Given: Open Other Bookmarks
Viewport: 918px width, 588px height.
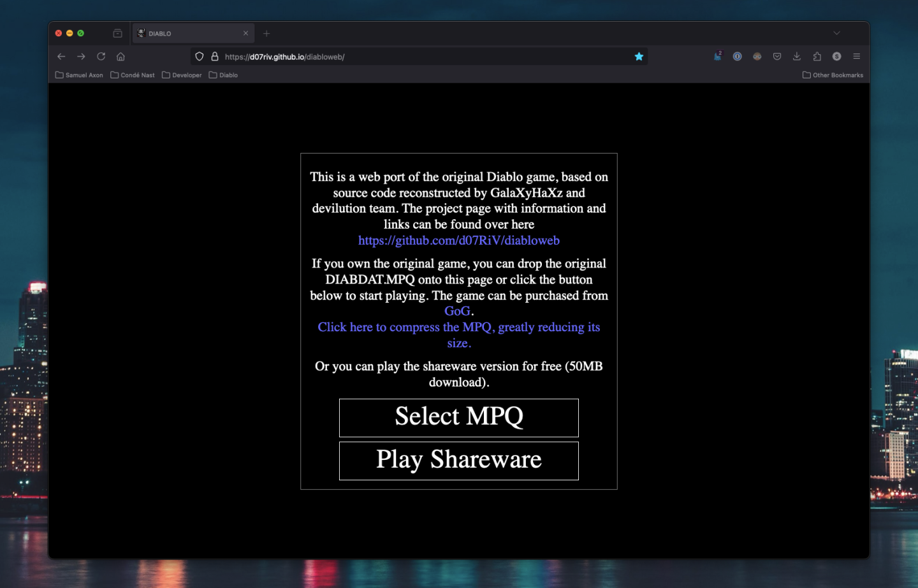Looking at the screenshot, I should (x=833, y=75).
